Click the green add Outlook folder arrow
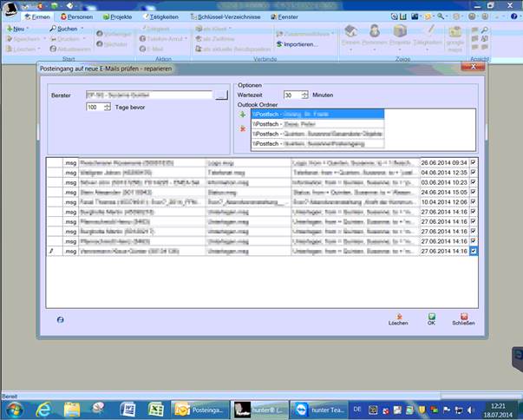This screenshot has width=523, height=420. tap(244, 114)
